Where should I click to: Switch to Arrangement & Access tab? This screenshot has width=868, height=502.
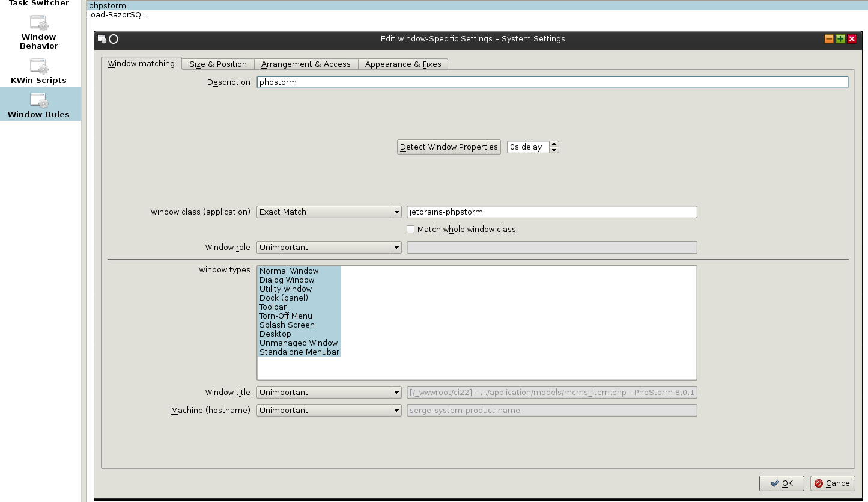tap(306, 64)
